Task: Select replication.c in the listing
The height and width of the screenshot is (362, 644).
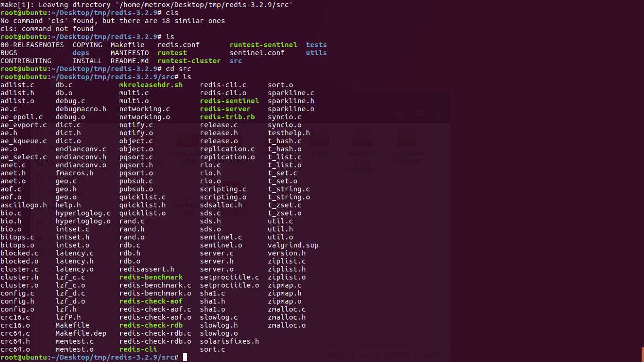Action: 227,149
